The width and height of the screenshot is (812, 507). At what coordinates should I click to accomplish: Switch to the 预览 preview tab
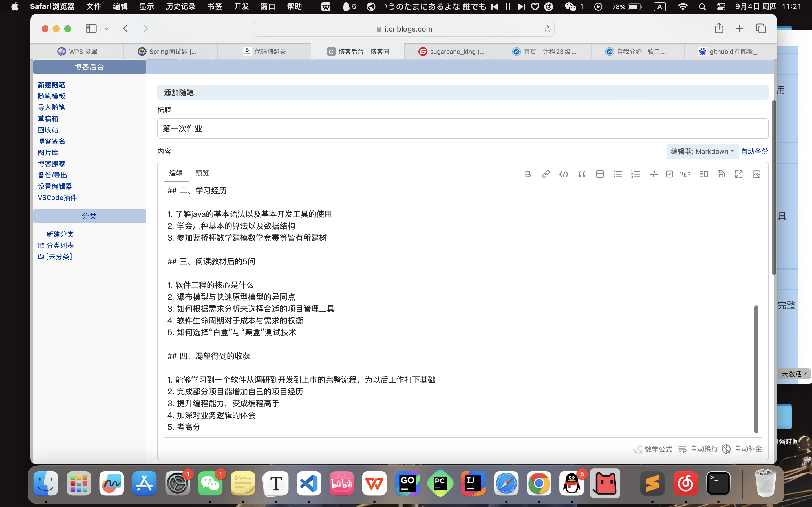pos(202,173)
